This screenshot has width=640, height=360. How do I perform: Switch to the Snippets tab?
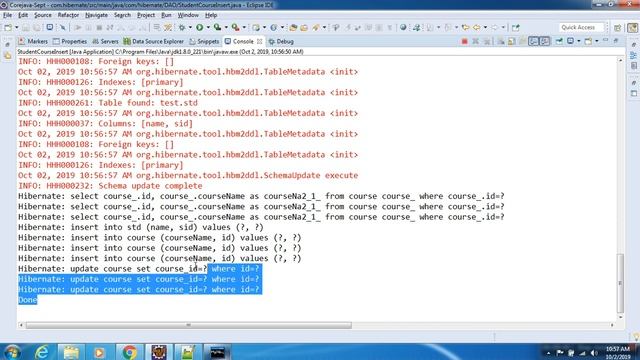point(204,41)
